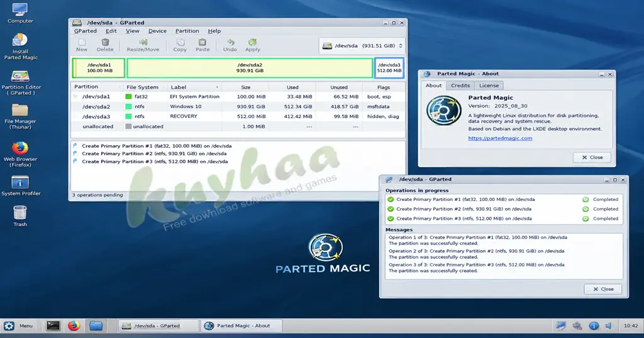Open the Computer desktop icon

tap(19, 13)
